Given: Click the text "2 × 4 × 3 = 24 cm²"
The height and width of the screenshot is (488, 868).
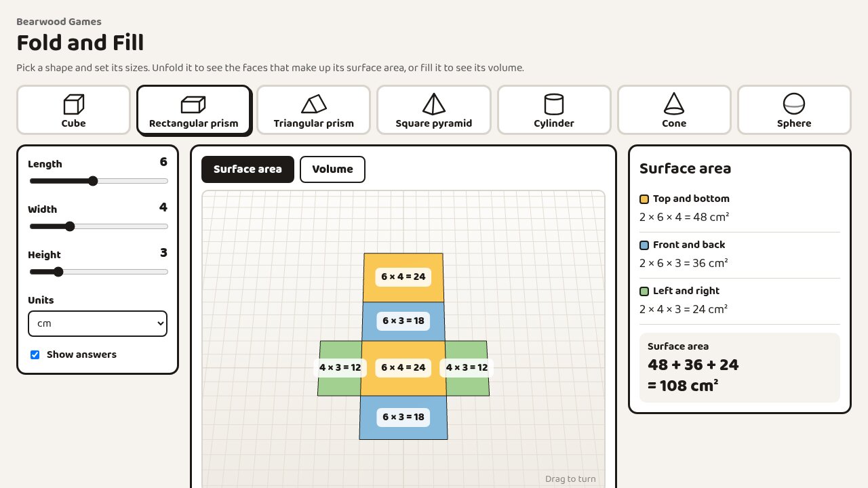Looking at the screenshot, I should (x=684, y=310).
